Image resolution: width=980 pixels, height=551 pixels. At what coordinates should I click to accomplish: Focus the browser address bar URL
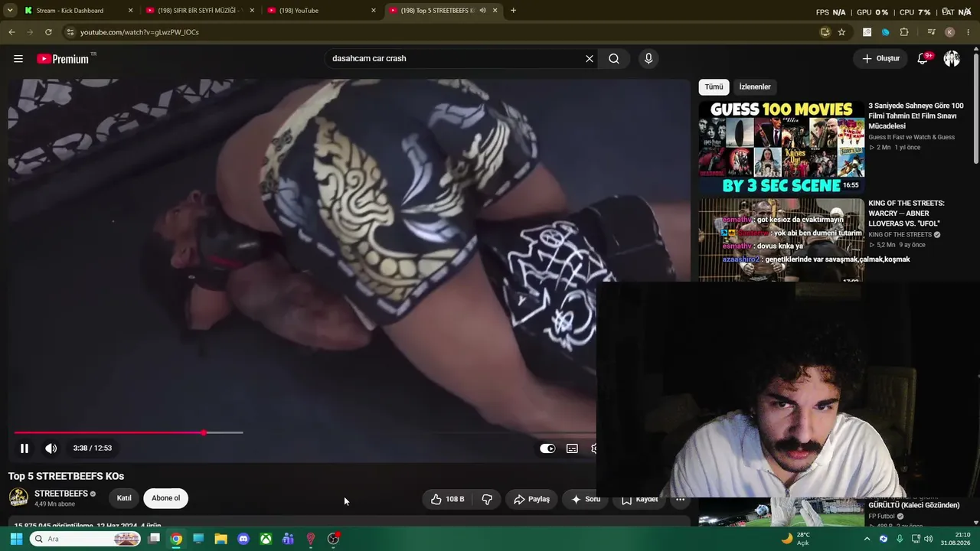pyautogui.click(x=139, y=32)
